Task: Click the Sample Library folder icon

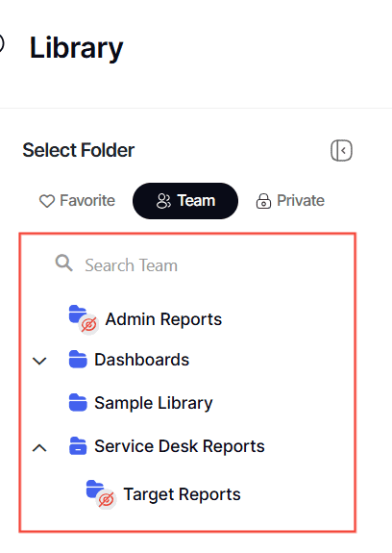Action: 78,403
